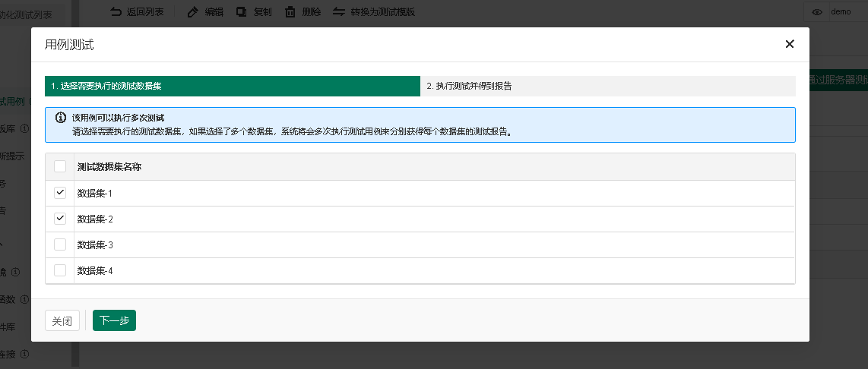The width and height of the screenshot is (868, 369).
Task: Click the 编辑 pencil icon
Action: pos(193,12)
